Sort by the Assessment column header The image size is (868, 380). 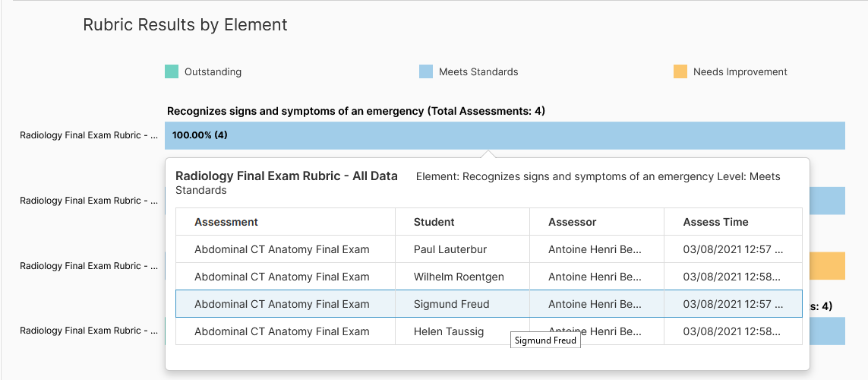pyautogui.click(x=226, y=222)
